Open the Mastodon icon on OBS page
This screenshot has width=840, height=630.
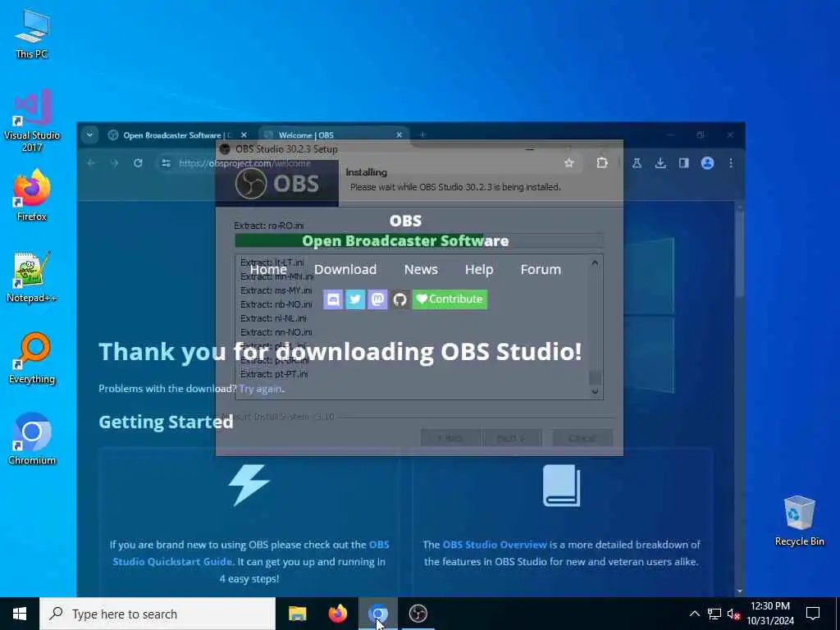click(x=377, y=299)
